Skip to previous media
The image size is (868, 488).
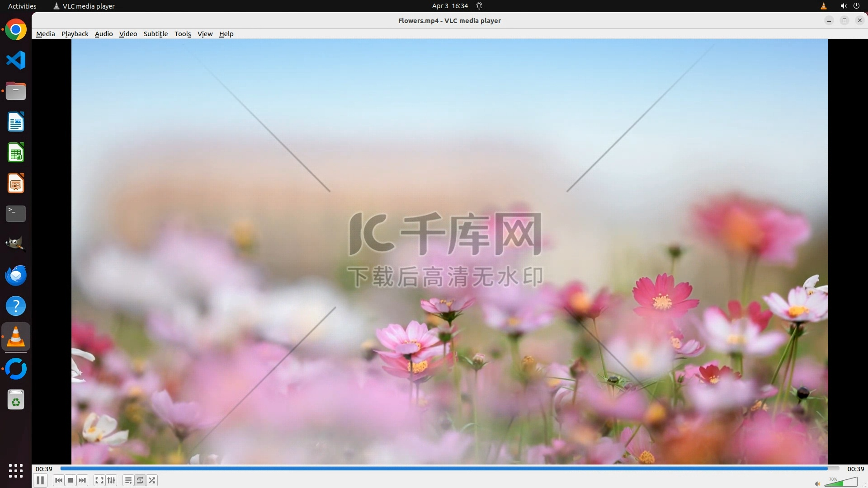tap(59, 480)
